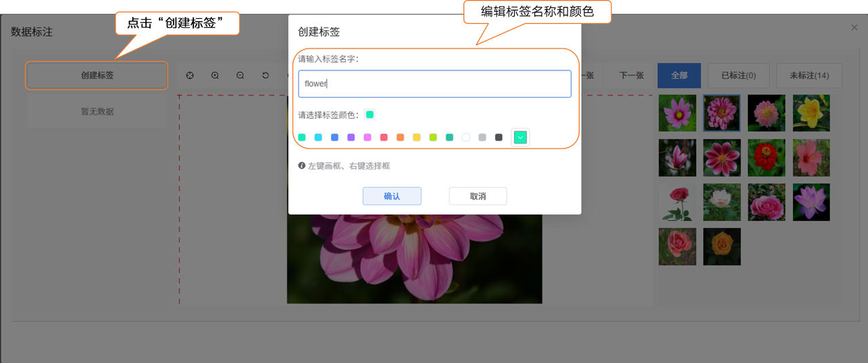Pick the purple color swatch

351,137
